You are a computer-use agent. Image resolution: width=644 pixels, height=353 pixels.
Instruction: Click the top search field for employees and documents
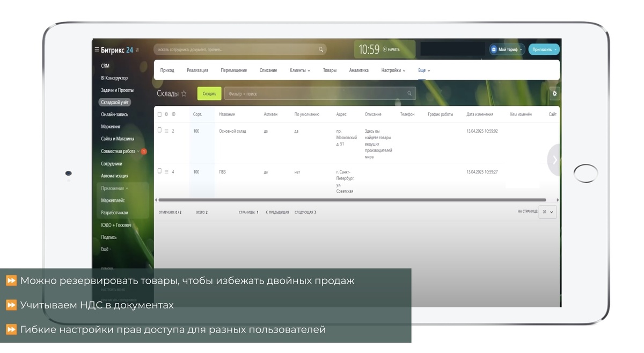(240, 49)
